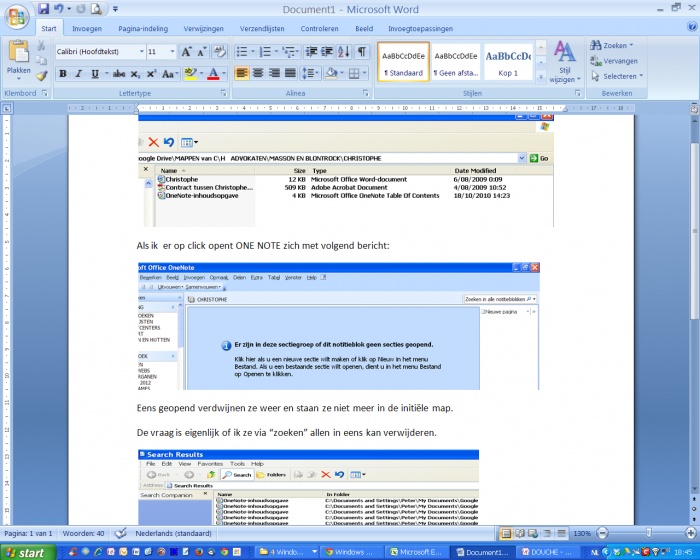
Task: Justify the paragraph text
Action: [x=290, y=73]
